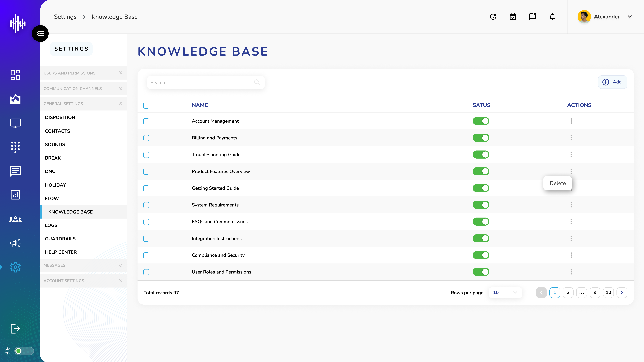Open the Alexander user dropdown arrow

tap(630, 17)
